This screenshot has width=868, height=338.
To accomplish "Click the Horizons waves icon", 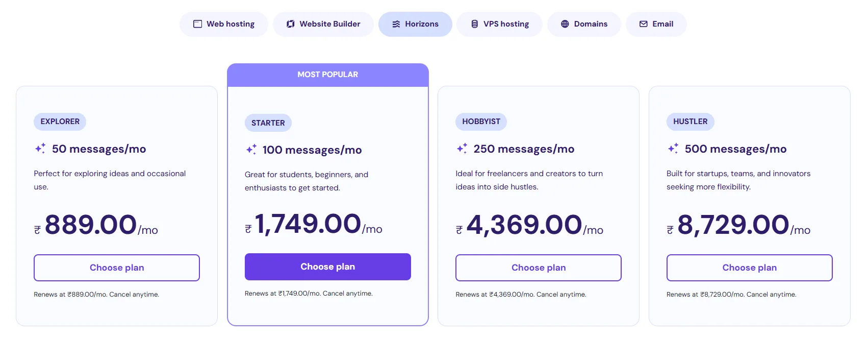I will click(x=396, y=24).
